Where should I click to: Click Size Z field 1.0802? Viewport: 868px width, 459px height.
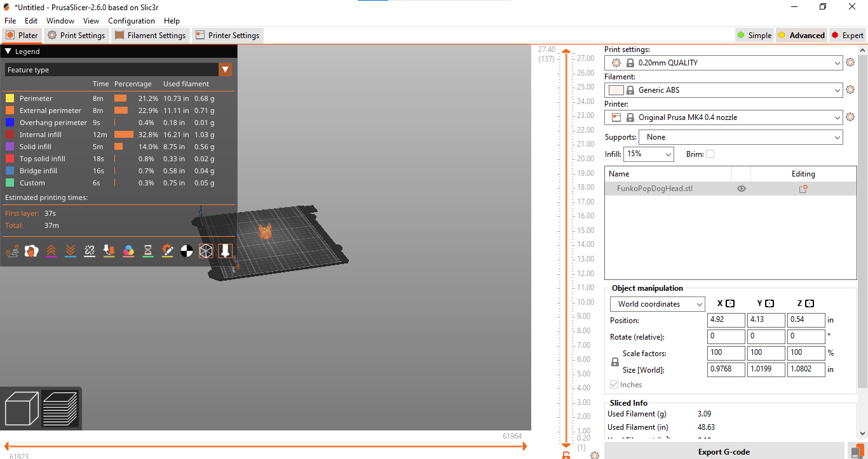click(x=806, y=369)
